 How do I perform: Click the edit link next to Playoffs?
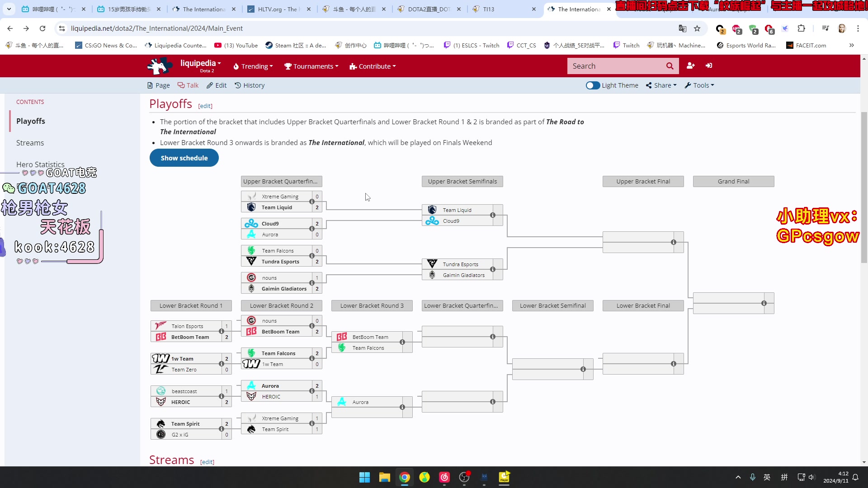click(205, 106)
